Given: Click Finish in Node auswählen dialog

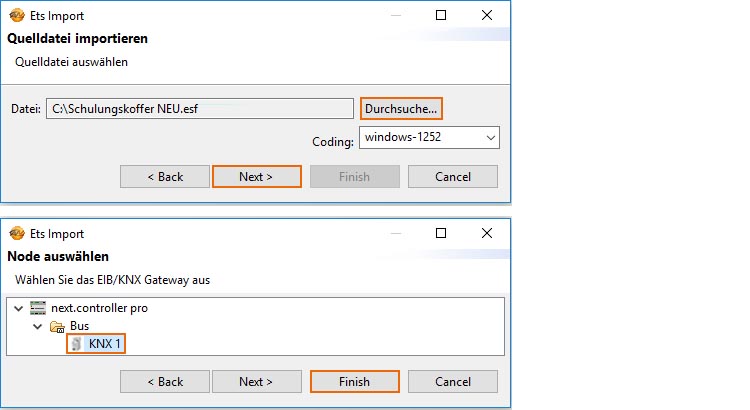Looking at the screenshot, I should pos(354,382).
